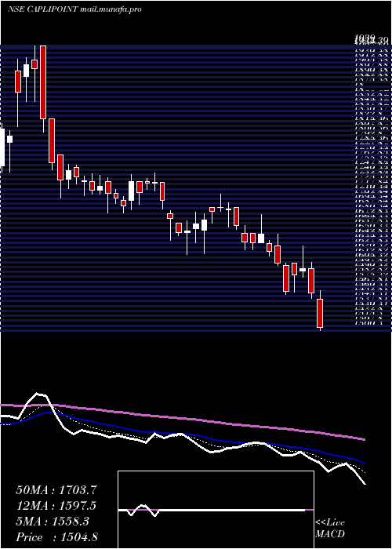Click the pink 50MA line in the lower panel
Screen dimensions: 392x549
(x=182, y=419)
